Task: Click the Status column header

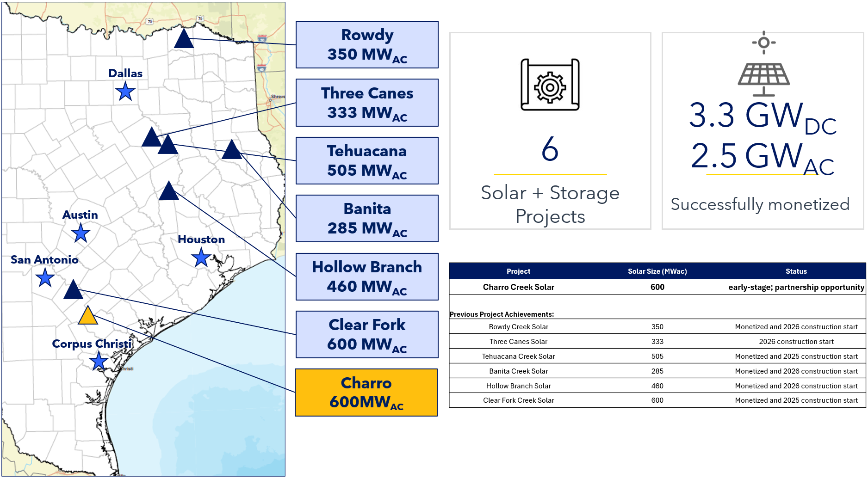Action: point(796,271)
